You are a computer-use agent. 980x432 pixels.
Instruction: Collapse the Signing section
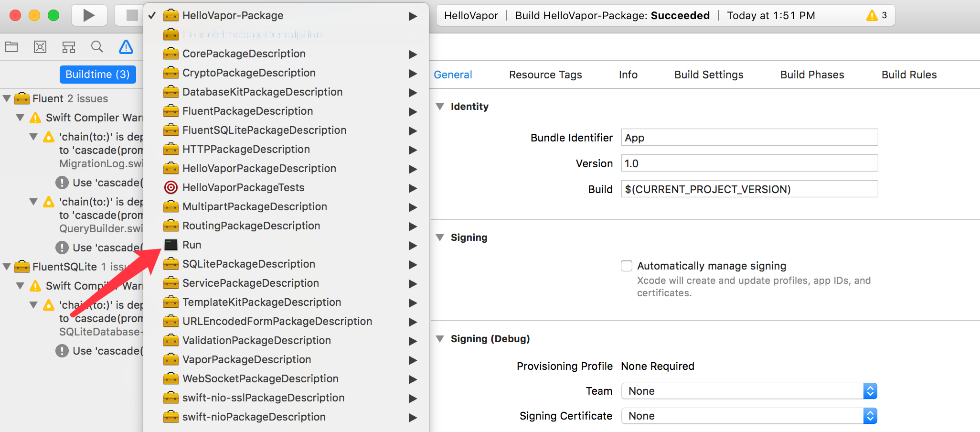point(440,238)
